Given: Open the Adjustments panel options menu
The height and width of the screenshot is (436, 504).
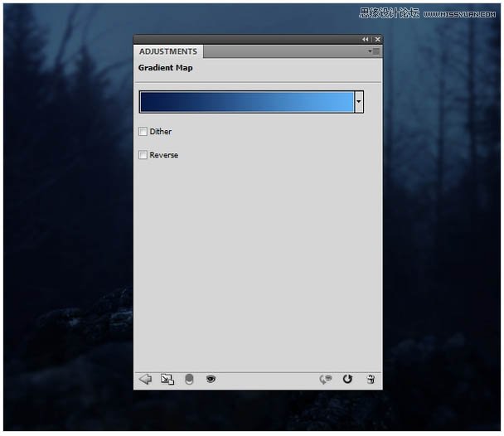Looking at the screenshot, I should click(374, 51).
